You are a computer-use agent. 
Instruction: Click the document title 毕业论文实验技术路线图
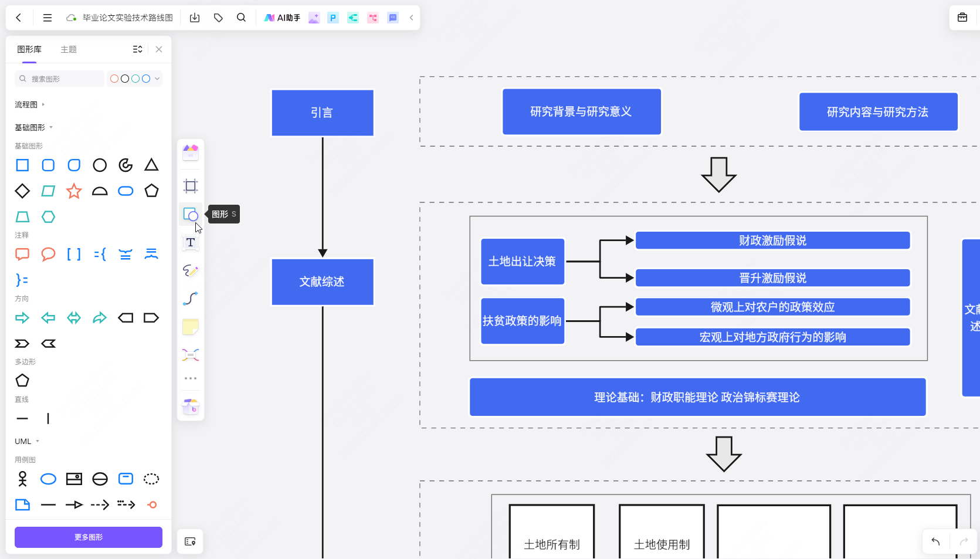point(128,18)
